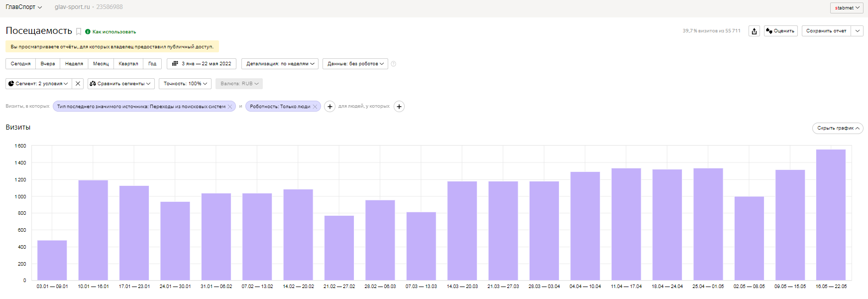Image resolution: width=868 pixels, height=299 pixels.
Task: Click the chart bar for 07.03 — 13.03
Action: [421, 246]
